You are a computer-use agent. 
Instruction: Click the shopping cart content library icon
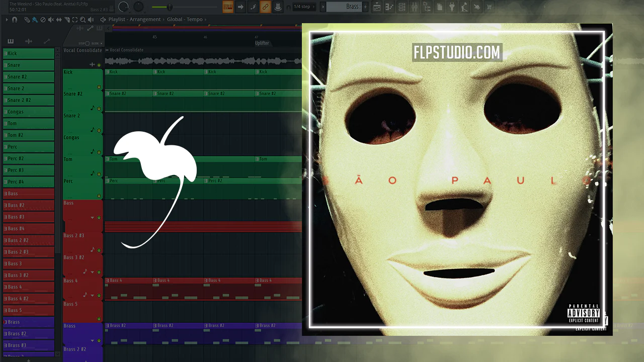click(x=489, y=7)
